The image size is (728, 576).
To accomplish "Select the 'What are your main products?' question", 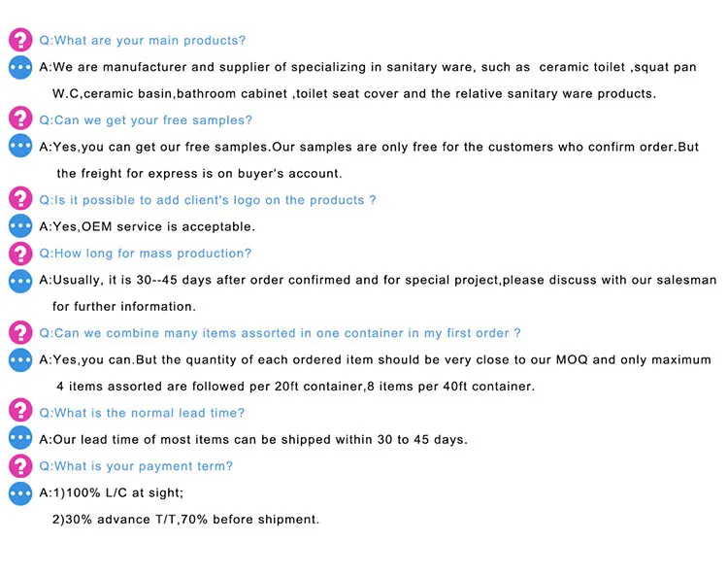I will (x=142, y=41).
